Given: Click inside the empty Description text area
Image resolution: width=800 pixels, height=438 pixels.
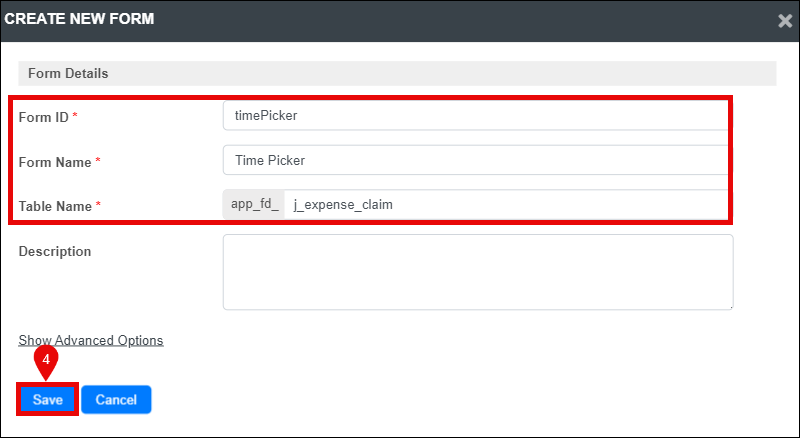Looking at the screenshot, I should tap(478, 272).
